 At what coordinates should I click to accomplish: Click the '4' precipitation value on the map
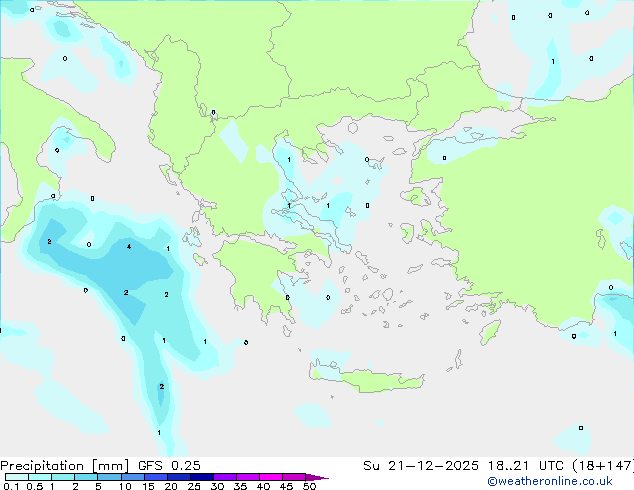pyautogui.click(x=129, y=246)
